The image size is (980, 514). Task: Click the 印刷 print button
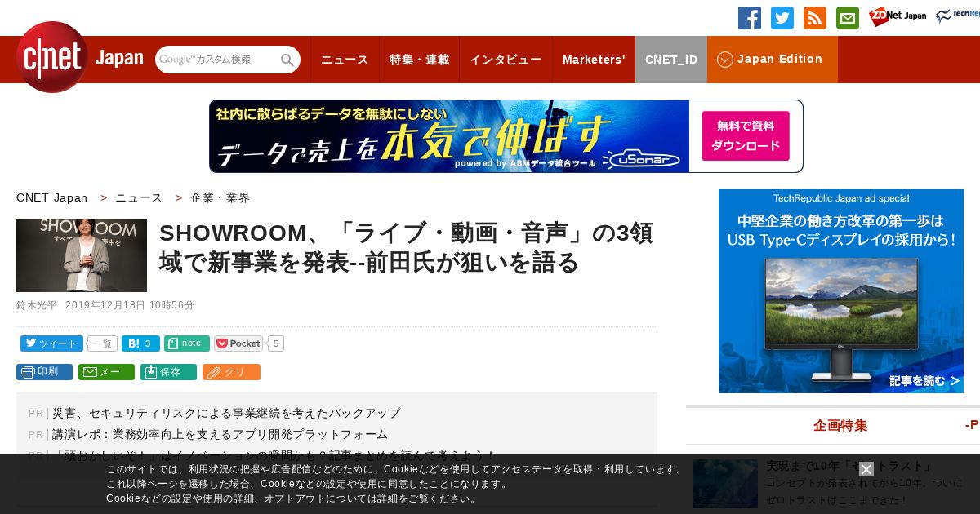pyautogui.click(x=44, y=372)
